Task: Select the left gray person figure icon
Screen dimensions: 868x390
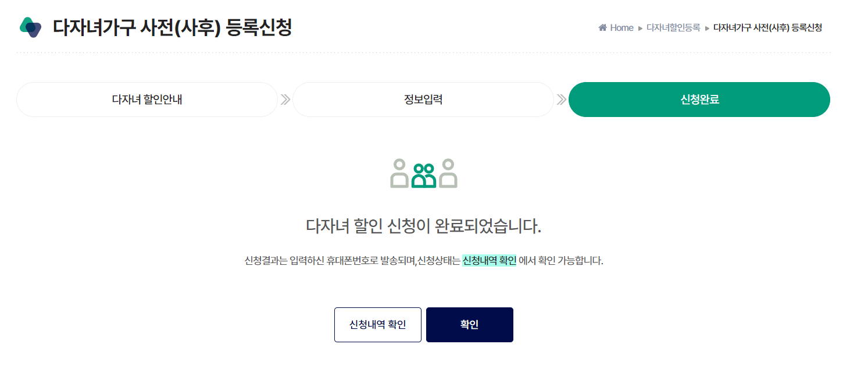Action: click(399, 175)
